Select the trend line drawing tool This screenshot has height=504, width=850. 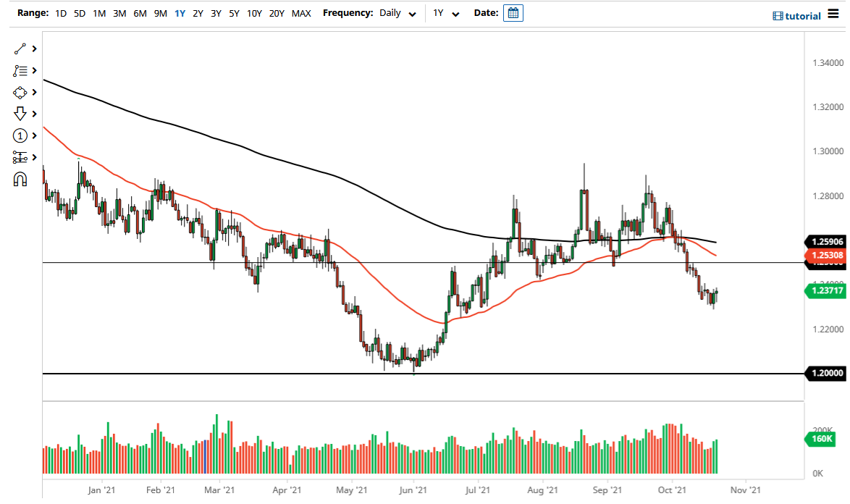tap(20, 49)
